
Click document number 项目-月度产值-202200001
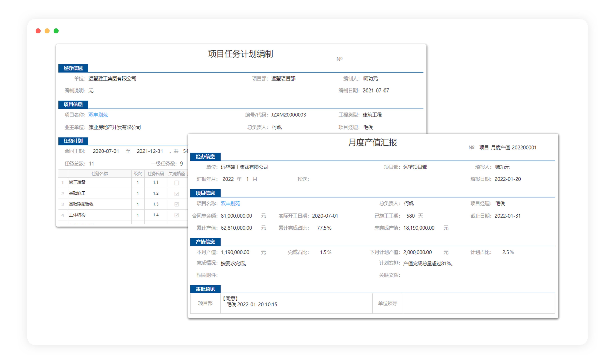tap(508, 147)
